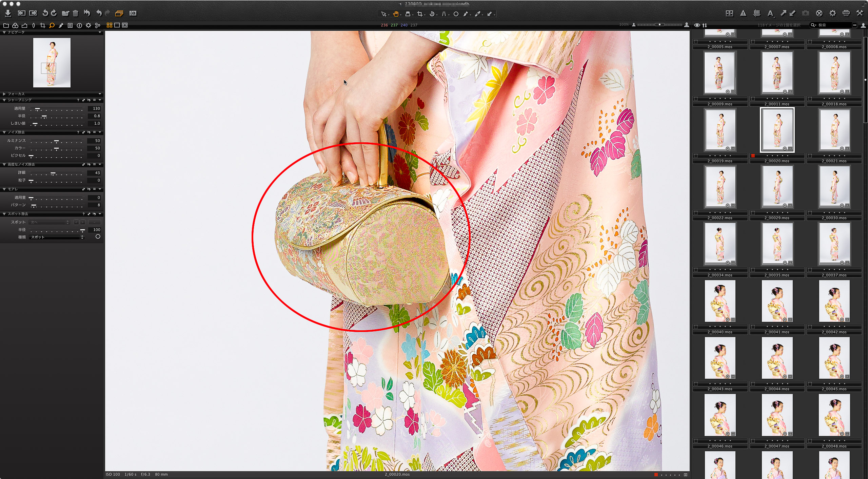Adjust the ルミナンス noise reduction slider
Screen dimensions: 868x479
click(x=56, y=141)
